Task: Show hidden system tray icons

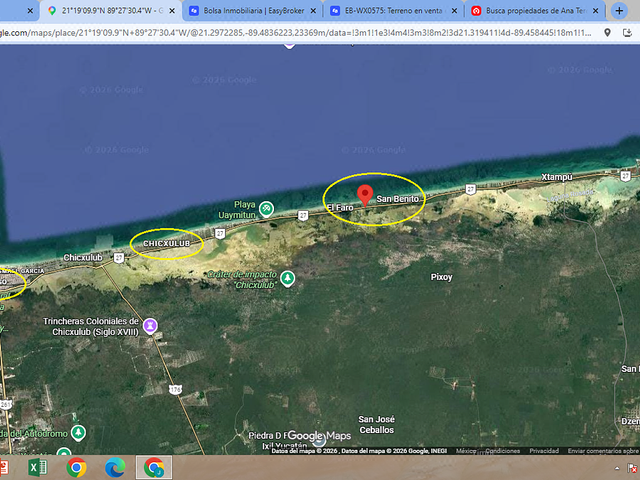Action: pos(617,469)
